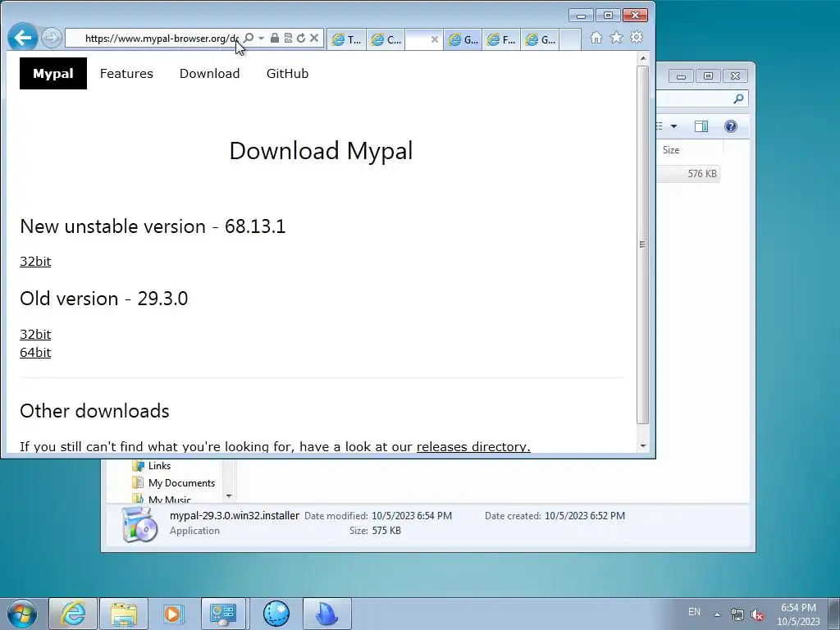Click Date created value 10/5/2023 6:52 PM

pyautogui.click(x=584, y=516)
